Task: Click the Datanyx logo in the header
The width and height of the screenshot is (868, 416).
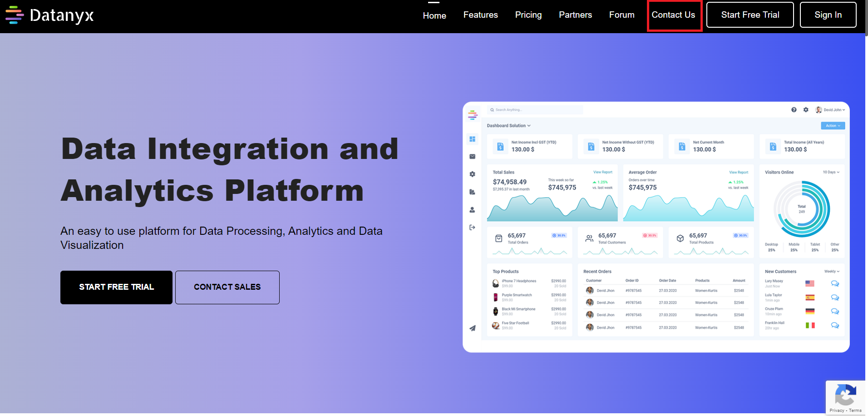Action: 49,15
